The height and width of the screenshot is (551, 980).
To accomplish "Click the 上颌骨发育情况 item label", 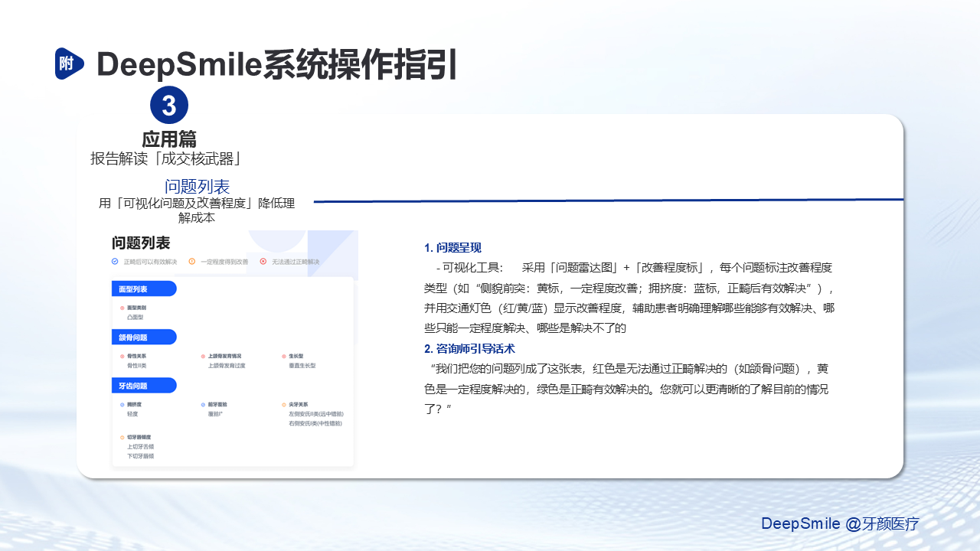I will tap(224, 357).
